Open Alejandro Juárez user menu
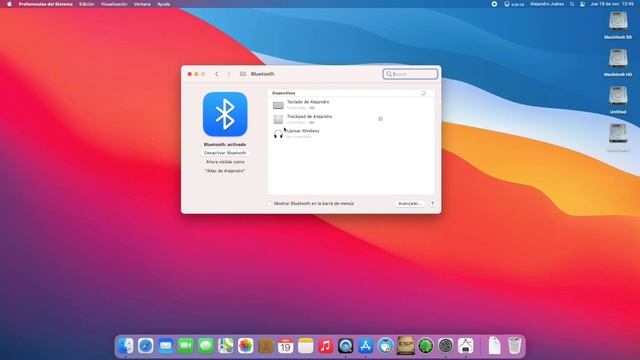Viewport: 640px width, 360px height. (547, 4)
